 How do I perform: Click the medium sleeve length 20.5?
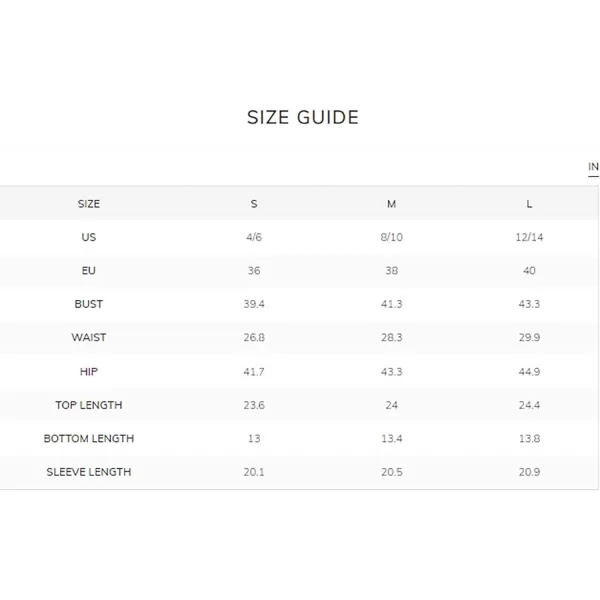click(x=391, y=472)
